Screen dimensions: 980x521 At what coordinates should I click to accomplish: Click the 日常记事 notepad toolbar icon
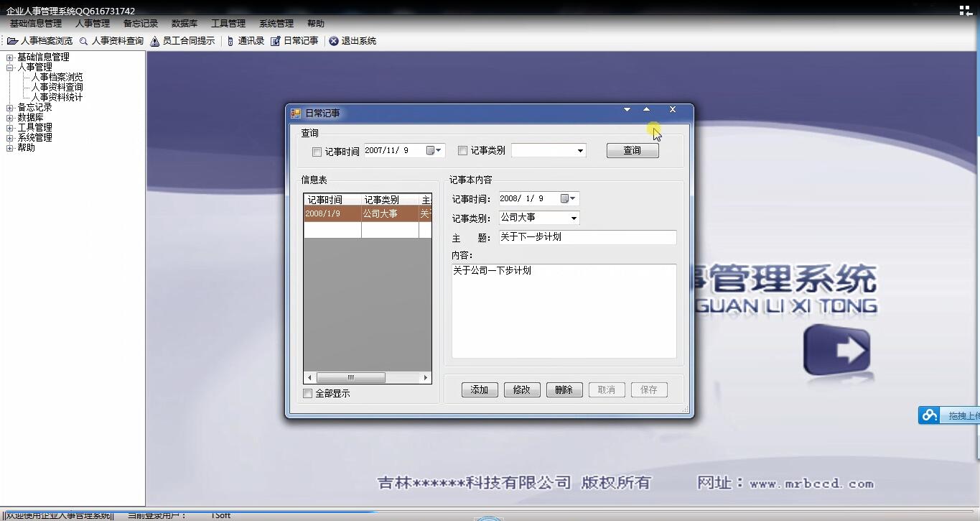click(276, 41)
